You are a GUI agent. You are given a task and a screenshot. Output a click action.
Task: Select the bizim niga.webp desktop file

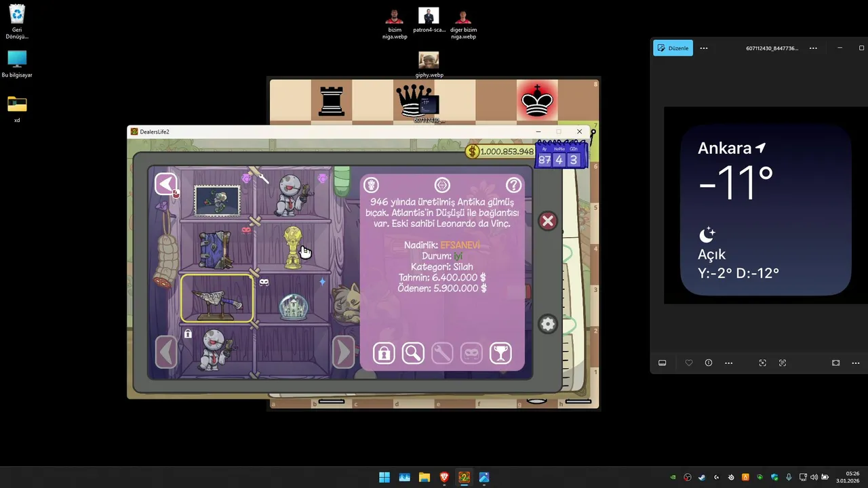tap(395, 24)
